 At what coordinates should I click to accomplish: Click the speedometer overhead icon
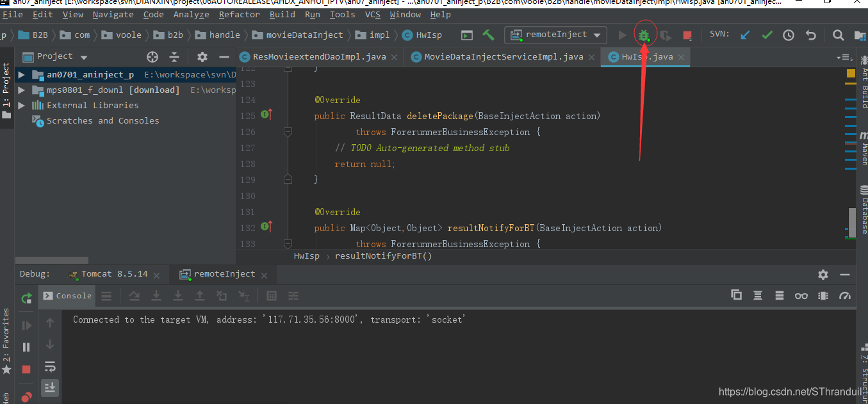pyautogui.click(x=845, y=295)
